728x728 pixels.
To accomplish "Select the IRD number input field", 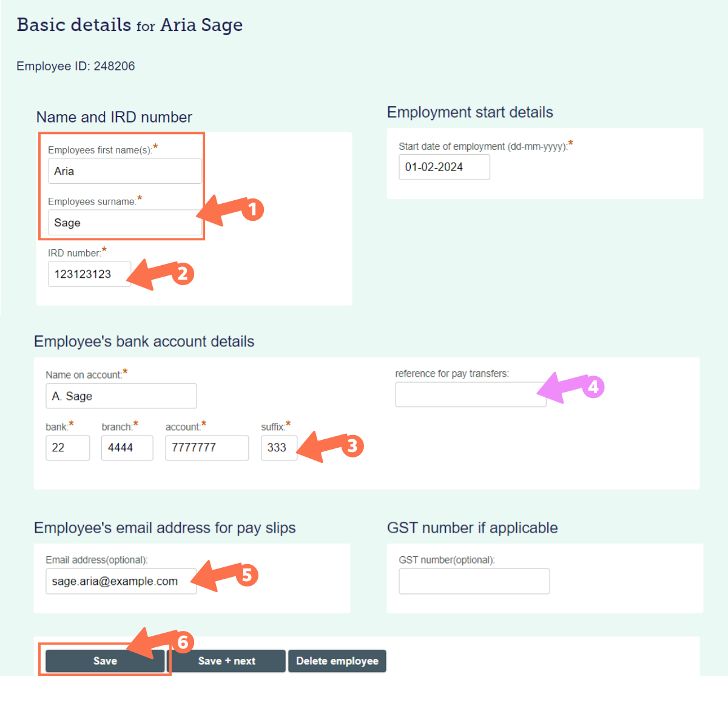I will pos(89,274).
